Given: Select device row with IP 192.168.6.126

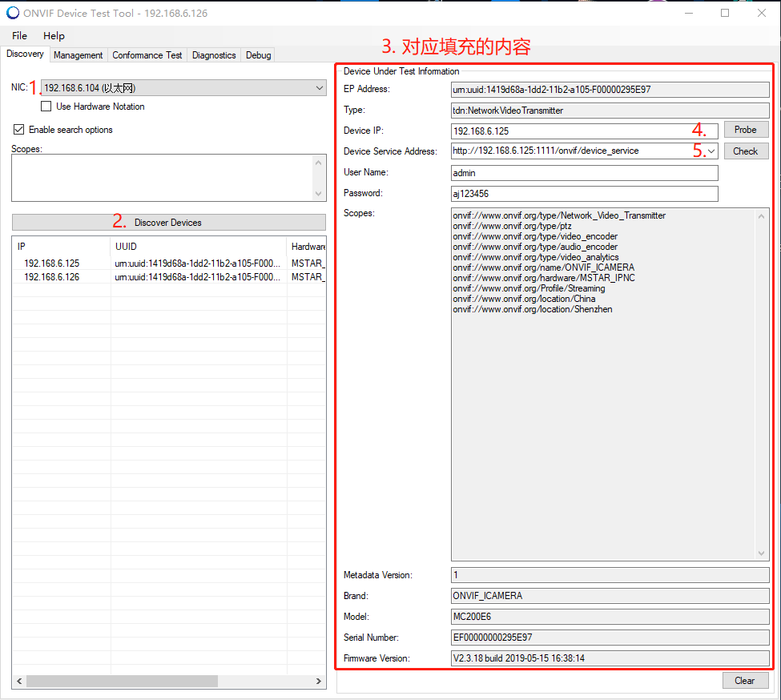Looking at the screenshot, I should point(52,277).
